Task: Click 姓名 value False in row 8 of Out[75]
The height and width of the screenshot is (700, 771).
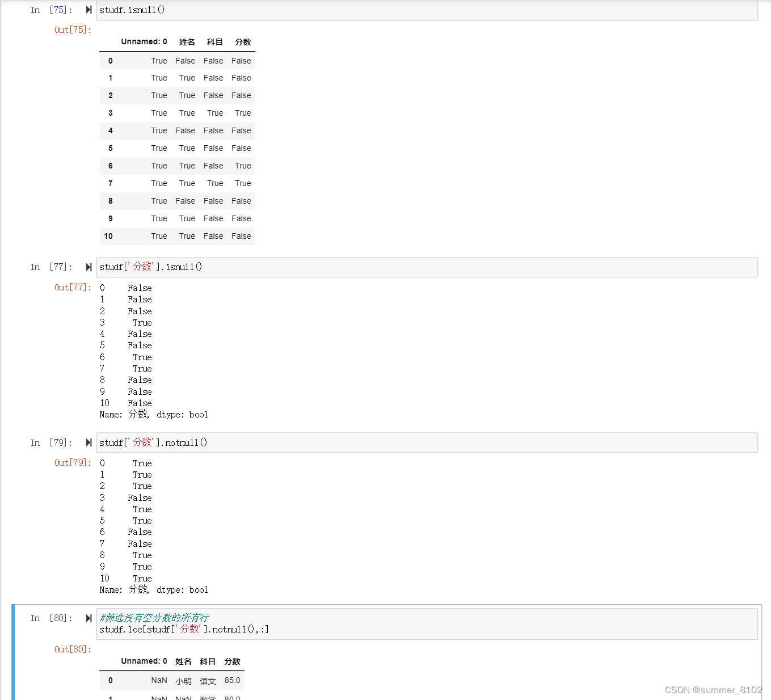Action: [x=186, y=201]
